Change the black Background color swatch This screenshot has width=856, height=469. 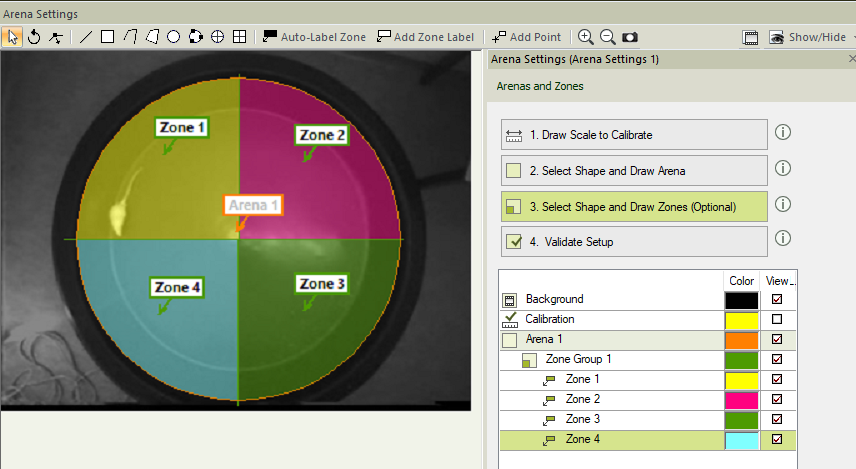pyautogui.click(x=742, y=300)
